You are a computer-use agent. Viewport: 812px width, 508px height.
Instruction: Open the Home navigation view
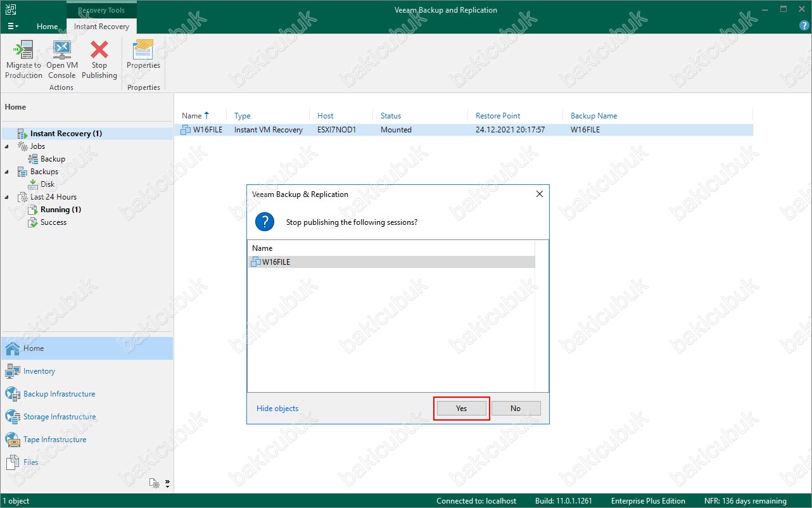pos(87,348)
